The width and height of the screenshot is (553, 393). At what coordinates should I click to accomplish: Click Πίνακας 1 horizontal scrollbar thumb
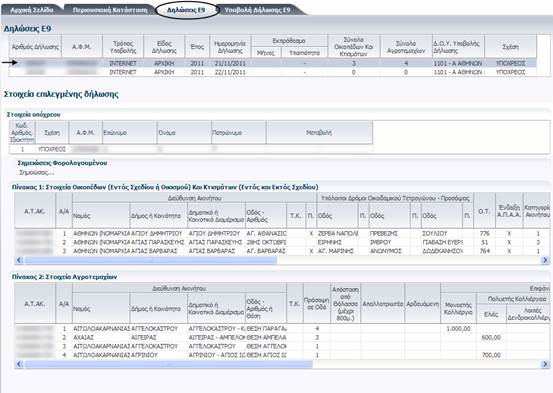pyautogui.click(x=151, y=260)
